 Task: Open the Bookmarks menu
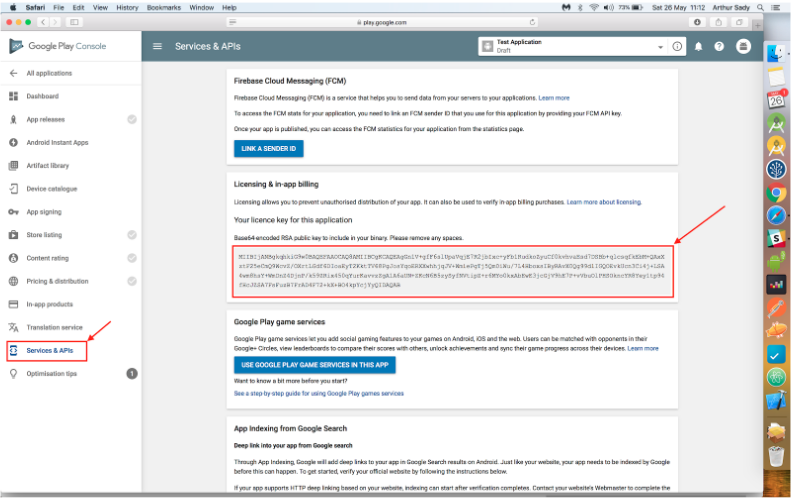164,8
